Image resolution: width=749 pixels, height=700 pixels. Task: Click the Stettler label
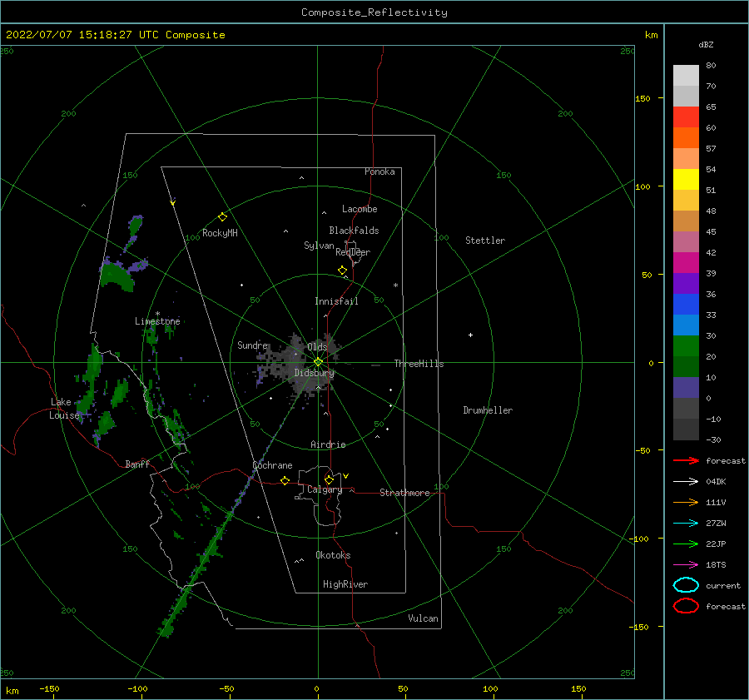[485, 241]
